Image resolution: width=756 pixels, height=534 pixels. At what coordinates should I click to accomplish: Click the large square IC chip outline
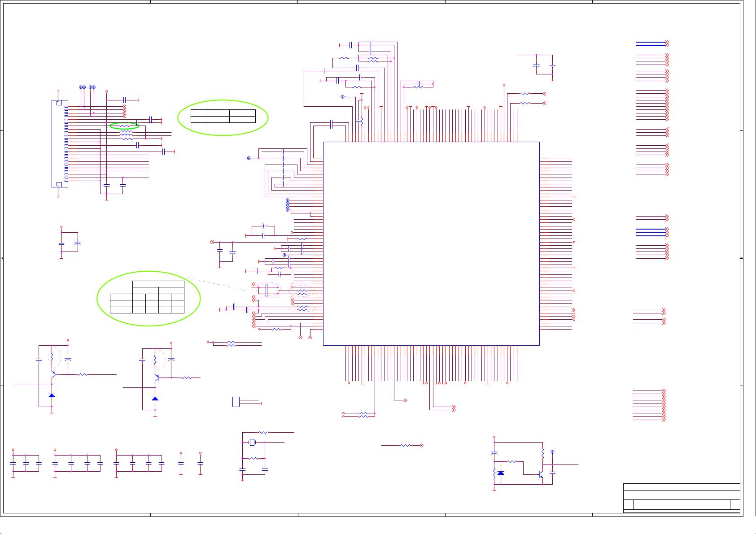pos(431,243)
